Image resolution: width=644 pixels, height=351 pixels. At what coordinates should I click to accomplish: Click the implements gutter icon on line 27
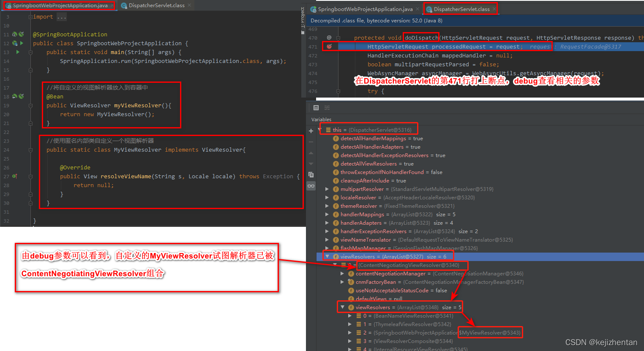(15, 176)
